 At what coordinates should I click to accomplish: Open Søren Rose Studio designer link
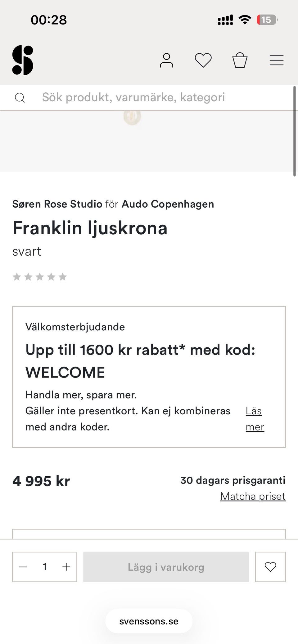[x=57, y=204]
